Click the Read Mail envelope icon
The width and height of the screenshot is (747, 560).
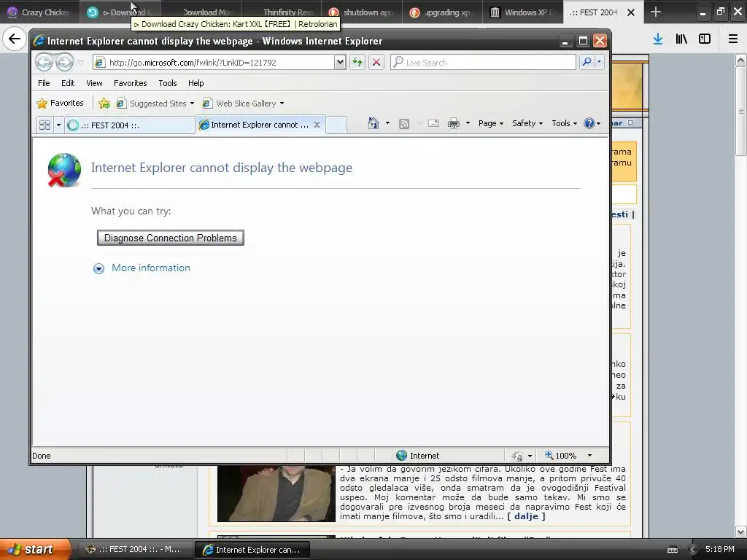(433, 123)
